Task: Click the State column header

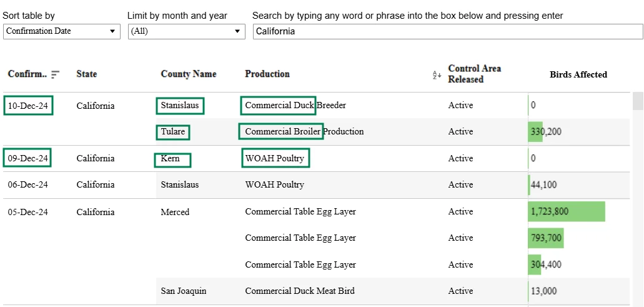Action: 87,74
